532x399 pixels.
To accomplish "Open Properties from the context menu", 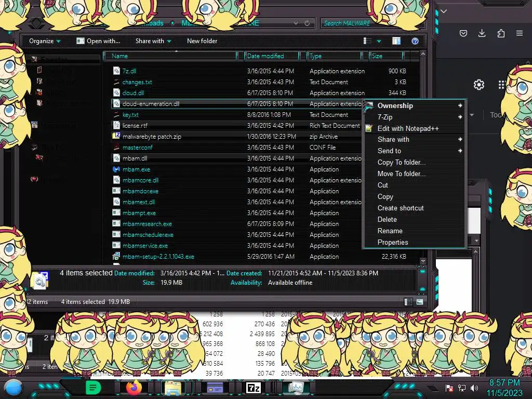I will click(414, 242).
